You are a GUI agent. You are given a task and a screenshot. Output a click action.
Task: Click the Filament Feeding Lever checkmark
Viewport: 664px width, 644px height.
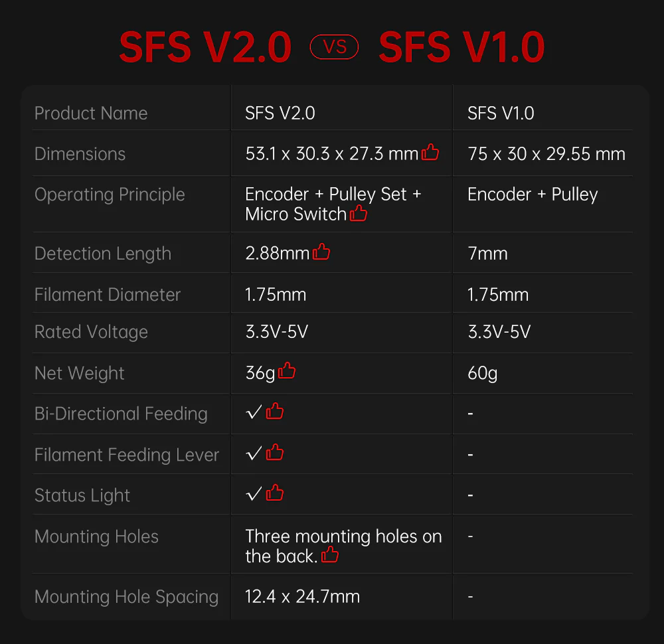tap(254, 454)
